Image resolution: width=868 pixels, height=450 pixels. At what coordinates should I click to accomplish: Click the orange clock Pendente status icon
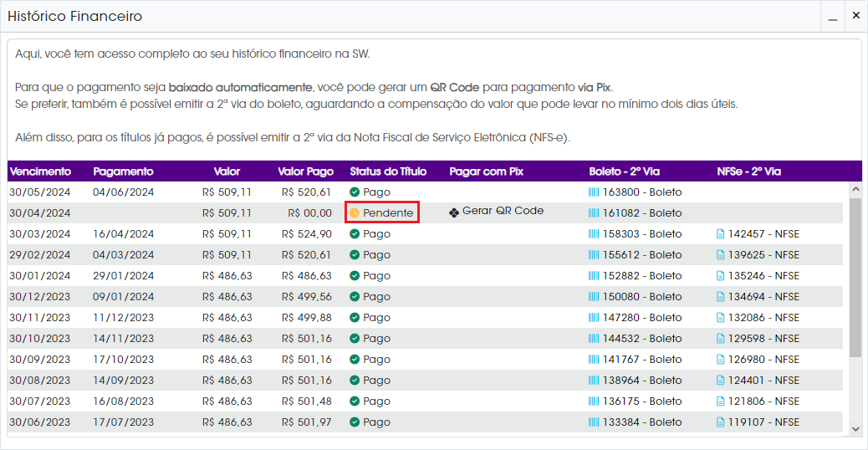tap(355, 213)
